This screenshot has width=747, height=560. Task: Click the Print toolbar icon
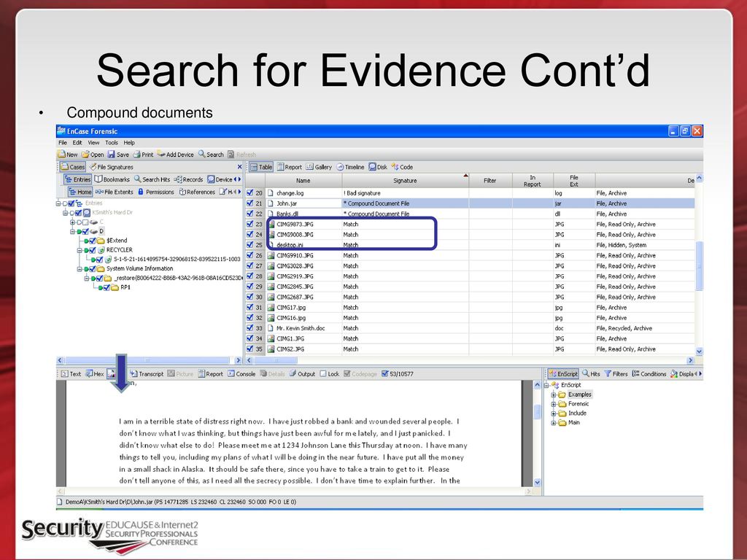click(x=143, y=155)
